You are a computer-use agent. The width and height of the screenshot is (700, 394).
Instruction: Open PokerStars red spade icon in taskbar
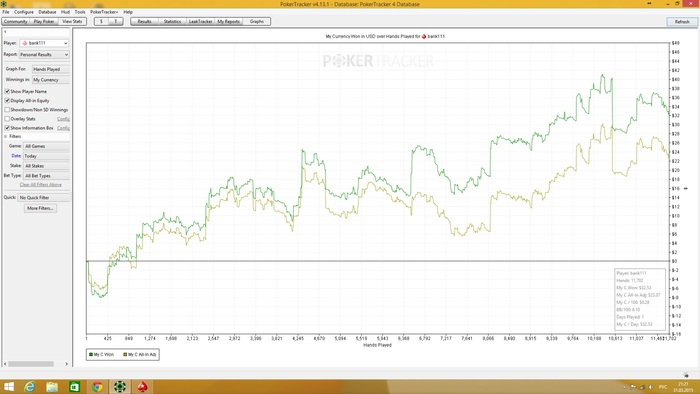pyautogui.click(x=142, y=387)
